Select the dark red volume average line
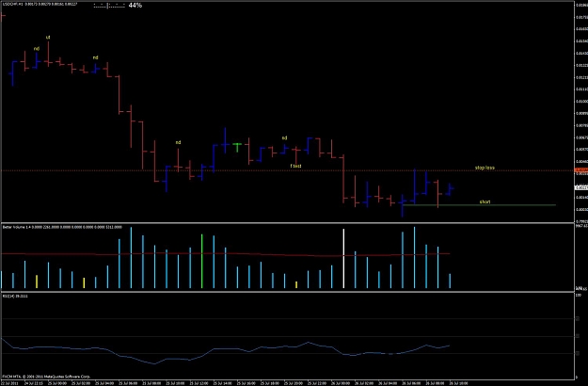 pos(225,254)
